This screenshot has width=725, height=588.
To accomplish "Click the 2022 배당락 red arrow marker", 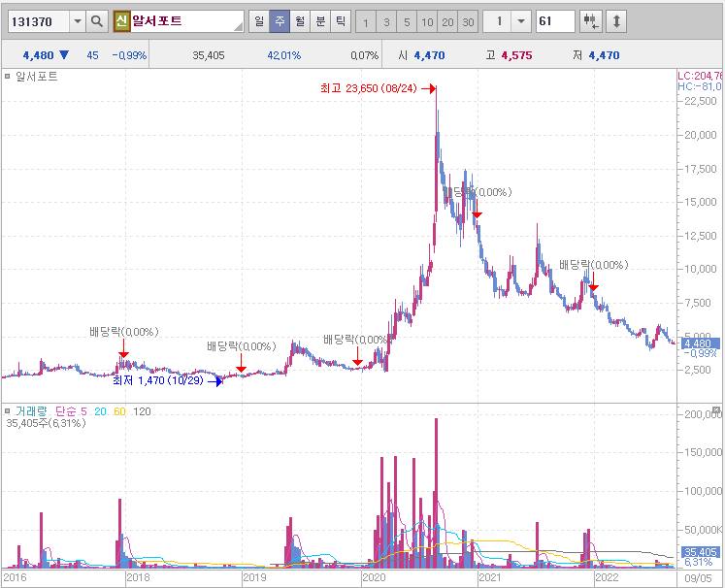I will point(593,281).
